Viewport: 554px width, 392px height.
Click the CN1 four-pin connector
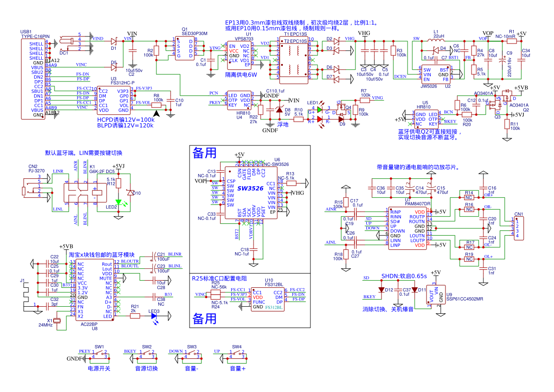(518, 228)
